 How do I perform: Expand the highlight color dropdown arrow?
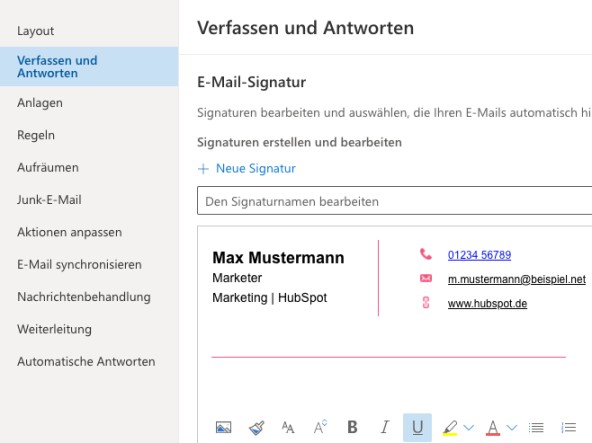[x=469, y=428]
